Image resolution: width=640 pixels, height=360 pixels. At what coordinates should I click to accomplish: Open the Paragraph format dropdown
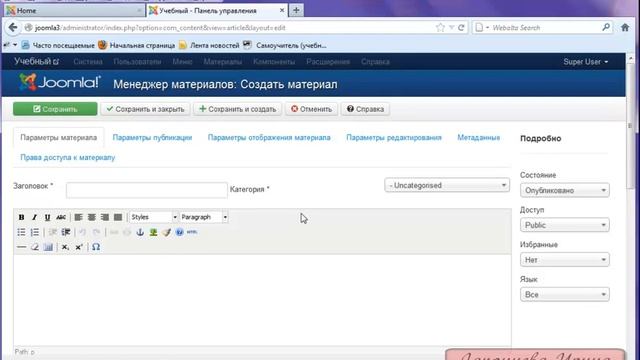(x=204, y=217)
